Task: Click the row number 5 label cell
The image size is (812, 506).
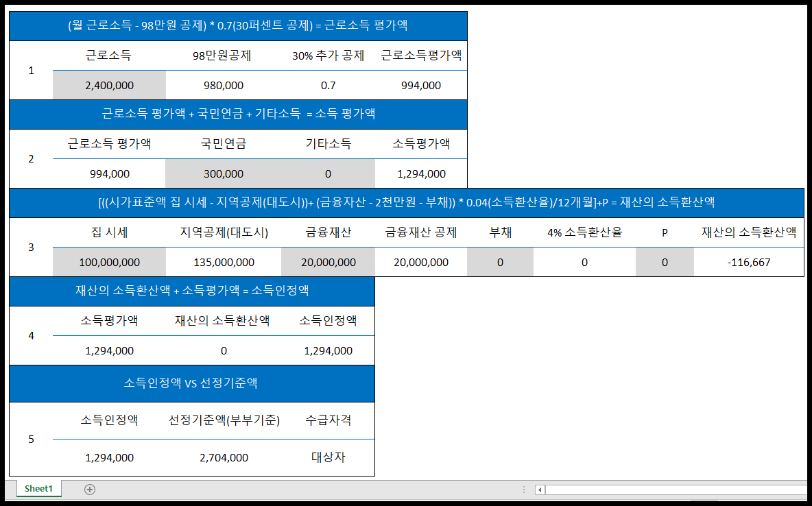Action: pos(31,439)
